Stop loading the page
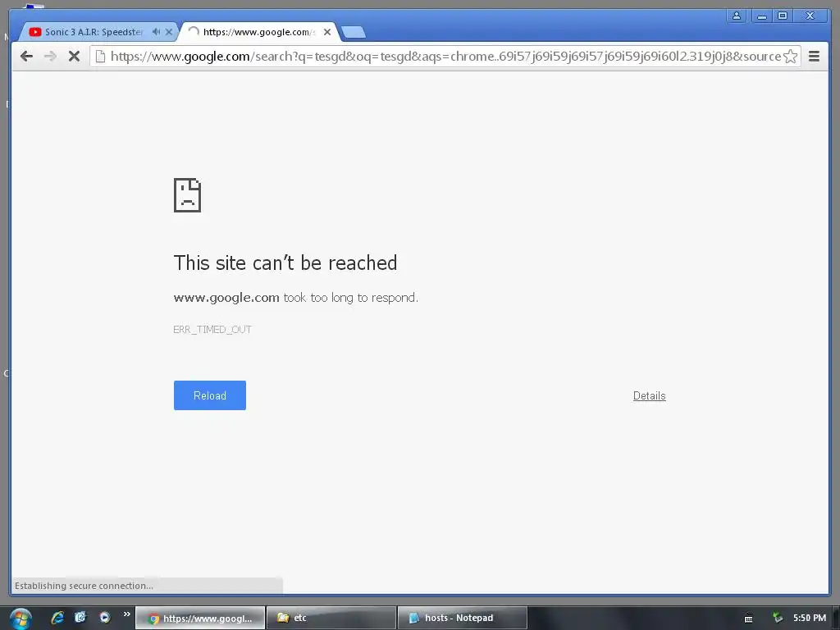Image resolution: width=840 pixels, height=630 pixels. (74, 57)
